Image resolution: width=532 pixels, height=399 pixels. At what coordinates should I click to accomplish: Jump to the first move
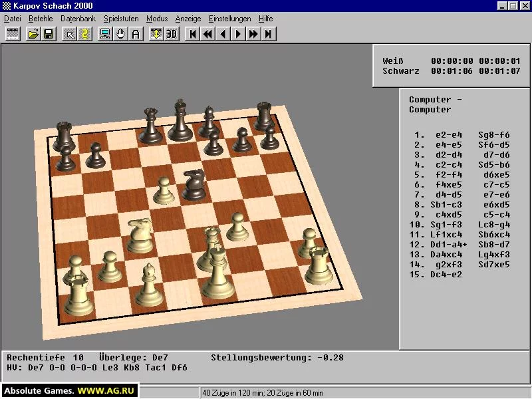click(x=193, y=34)
